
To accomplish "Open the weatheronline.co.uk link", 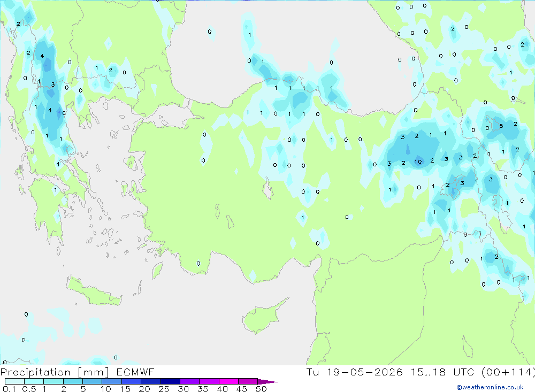I will pos(490,387).
